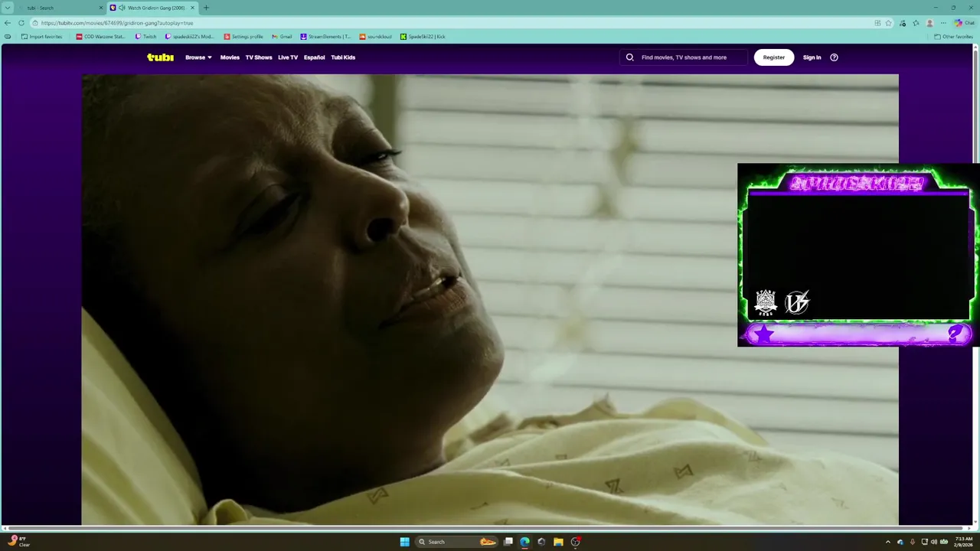The width and height of the screenshot is (980, 551).
Task: Open the Twitch bookmark
Action: [x=145, y=37]
